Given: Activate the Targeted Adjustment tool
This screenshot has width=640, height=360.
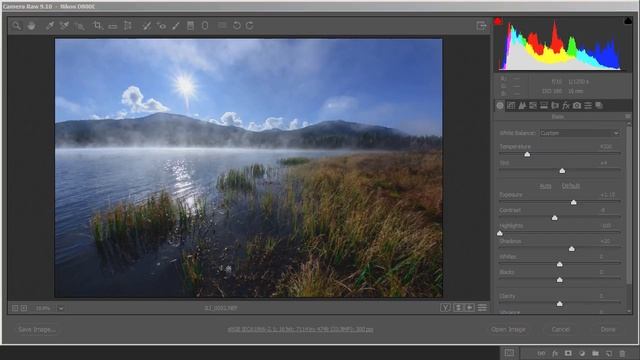Looking at the screenshot, I should click(x=80, y=26).
